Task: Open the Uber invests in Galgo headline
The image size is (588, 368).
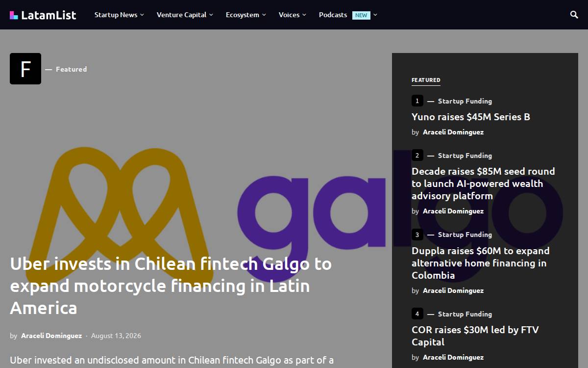Action: [x=171, y=286]
